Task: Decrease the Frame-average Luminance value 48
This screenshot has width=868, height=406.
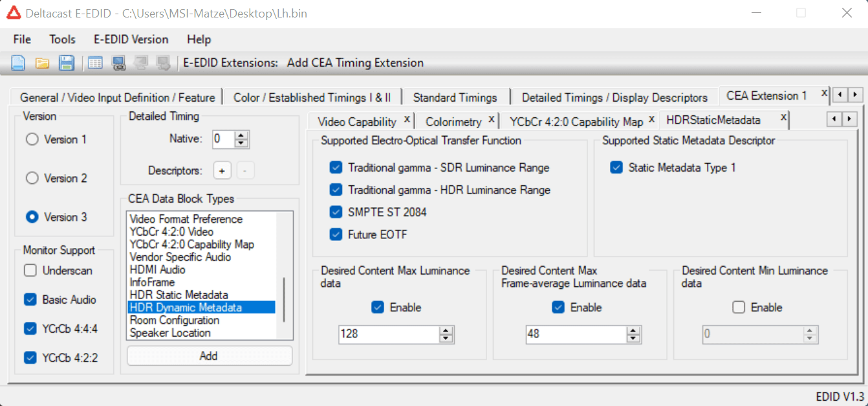Action: click(x=633, y=339)
